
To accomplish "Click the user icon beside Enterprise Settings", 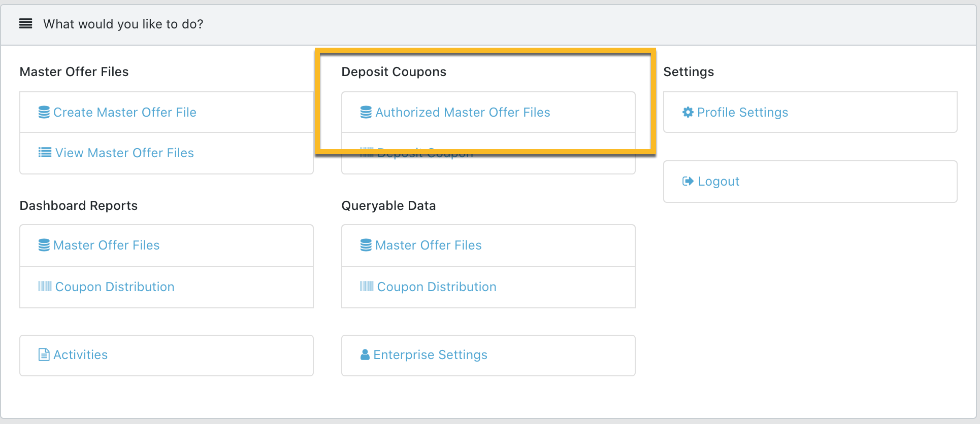I will click(x=365, y=355).
